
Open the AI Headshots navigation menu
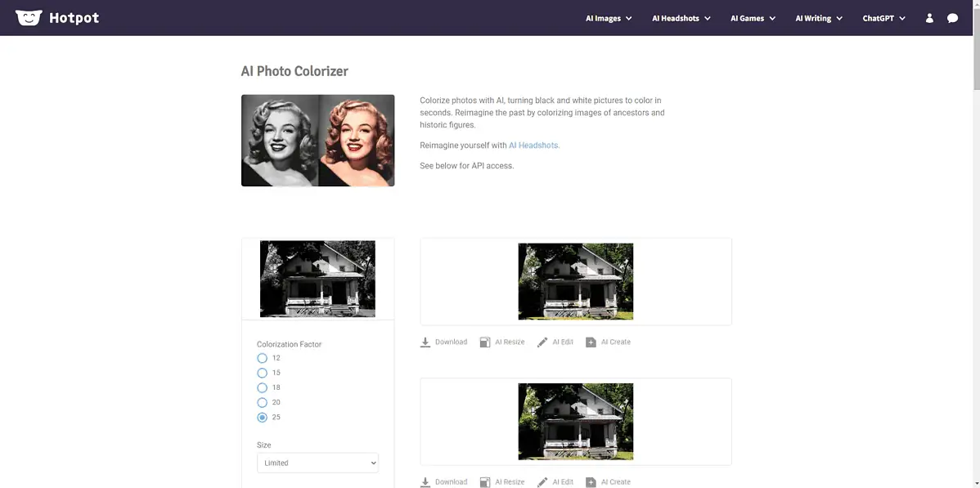pos(681,18)
